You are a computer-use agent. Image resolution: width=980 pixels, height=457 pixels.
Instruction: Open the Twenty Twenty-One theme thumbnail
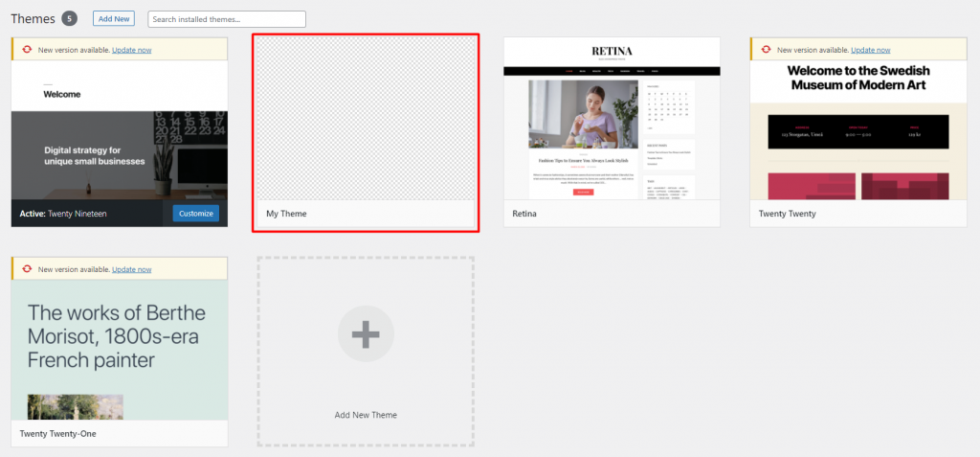(120, 350)
